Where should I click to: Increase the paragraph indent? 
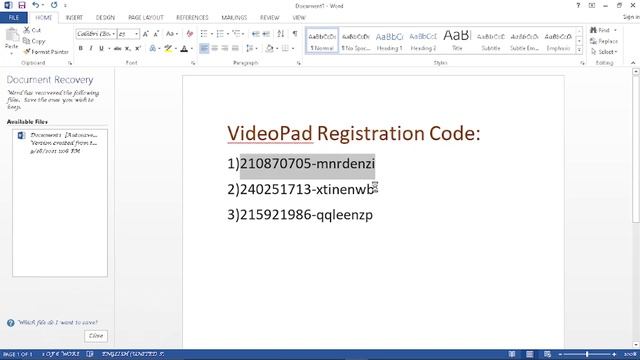[x=266, y=34]
